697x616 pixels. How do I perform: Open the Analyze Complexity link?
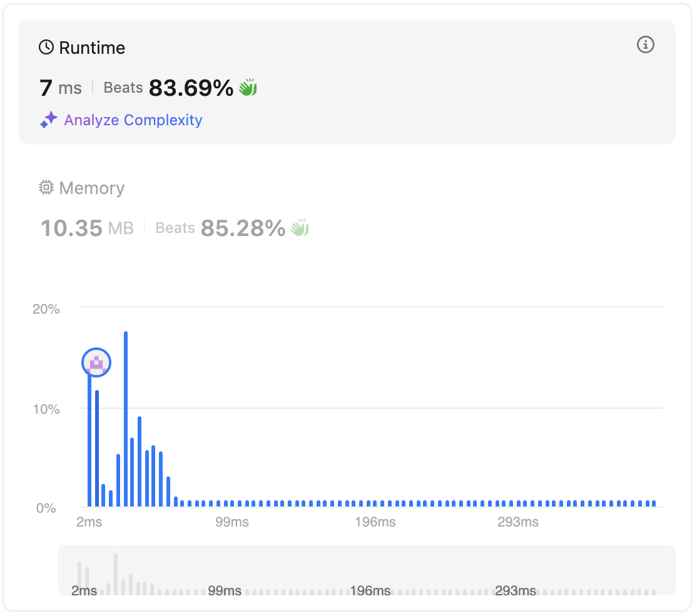[133, 120]
